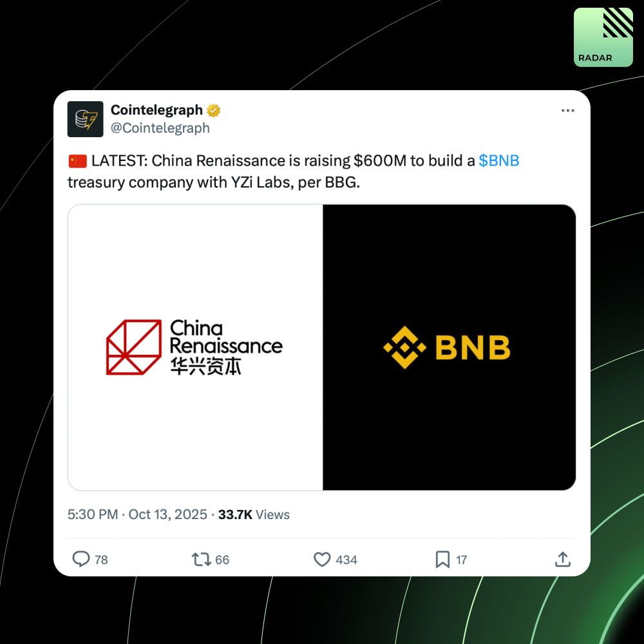Open the Cointelegraph profile avatar
This screenshot has height=644, width=644.
tap(86, 119)
